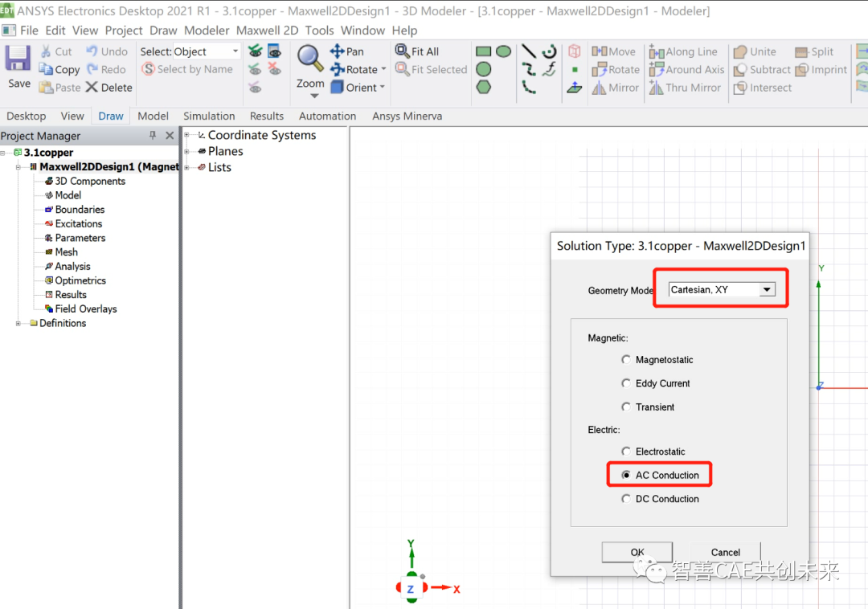Click the Cut tool
Image resolution: width=868 pixels, height=609 pixels.
(x=56, y=51)
